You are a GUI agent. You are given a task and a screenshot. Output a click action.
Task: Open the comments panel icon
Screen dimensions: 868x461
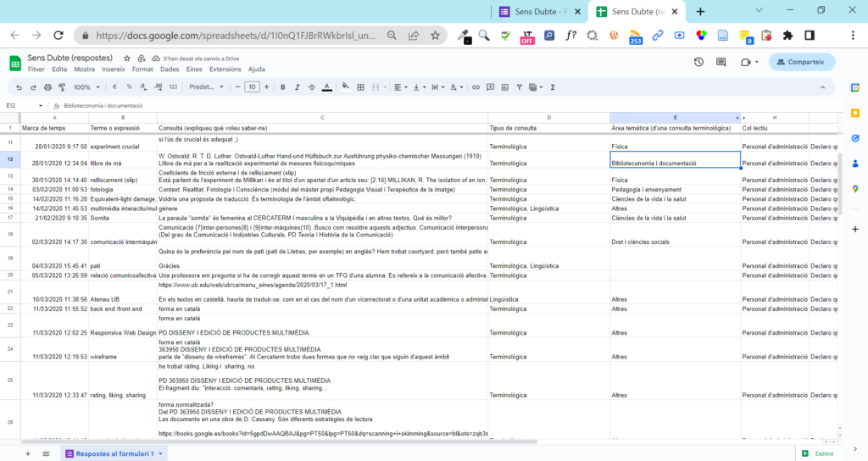coord(722,62)
